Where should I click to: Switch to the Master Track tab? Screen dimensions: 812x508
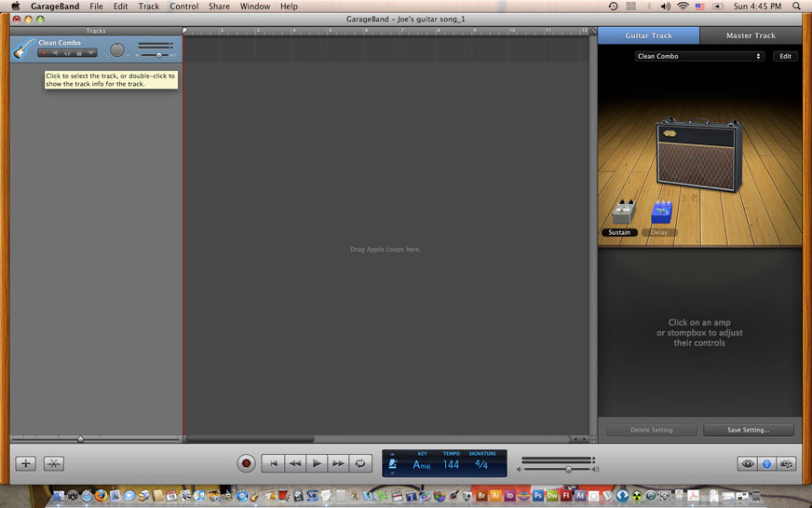tap(751, 35)
